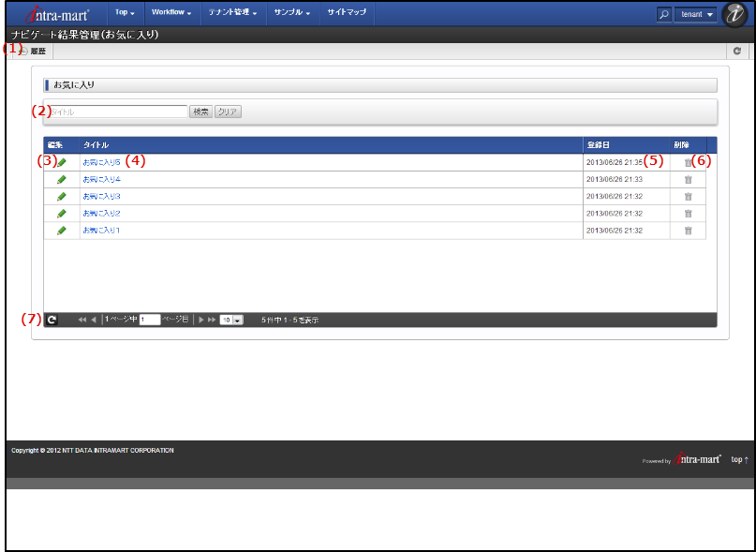Click the 検索 search button
756x552 pixels.
[200, 112]
